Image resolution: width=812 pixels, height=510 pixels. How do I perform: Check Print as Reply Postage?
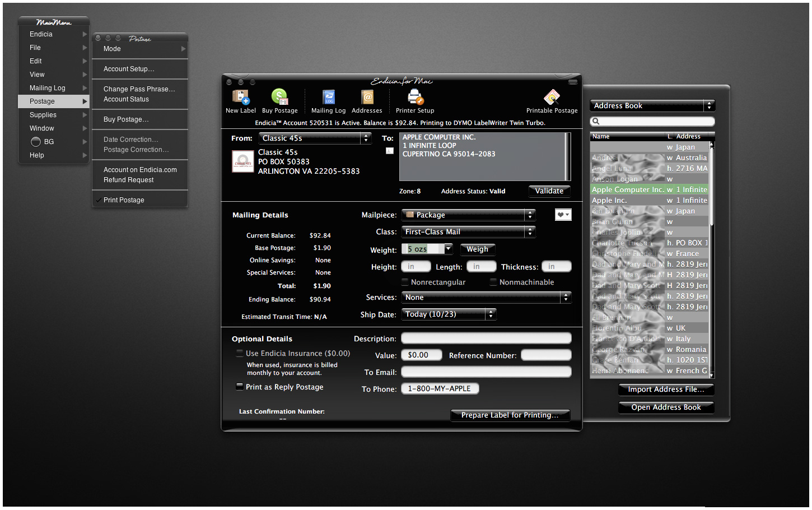240,387
